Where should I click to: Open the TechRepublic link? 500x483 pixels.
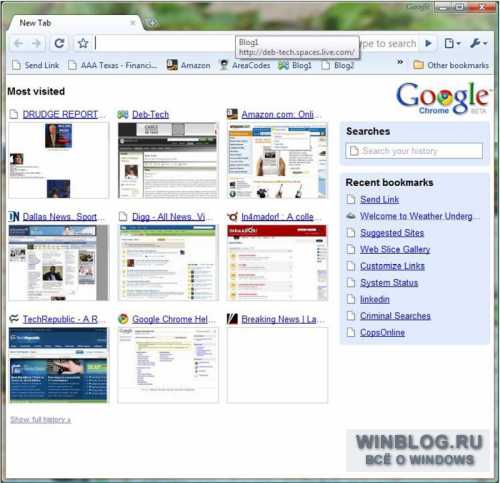pyautogui.click(x=60, y=319)
